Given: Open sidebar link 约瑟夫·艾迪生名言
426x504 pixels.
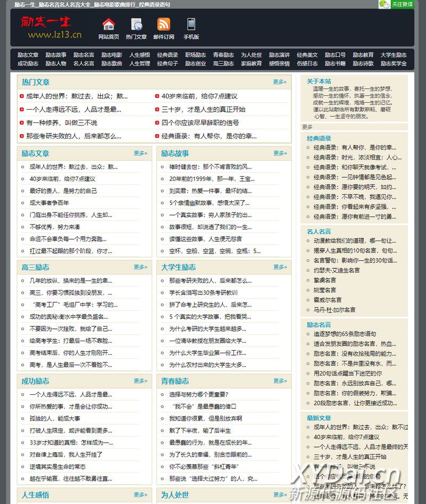Looking at the screenshot, I should 337,270.
